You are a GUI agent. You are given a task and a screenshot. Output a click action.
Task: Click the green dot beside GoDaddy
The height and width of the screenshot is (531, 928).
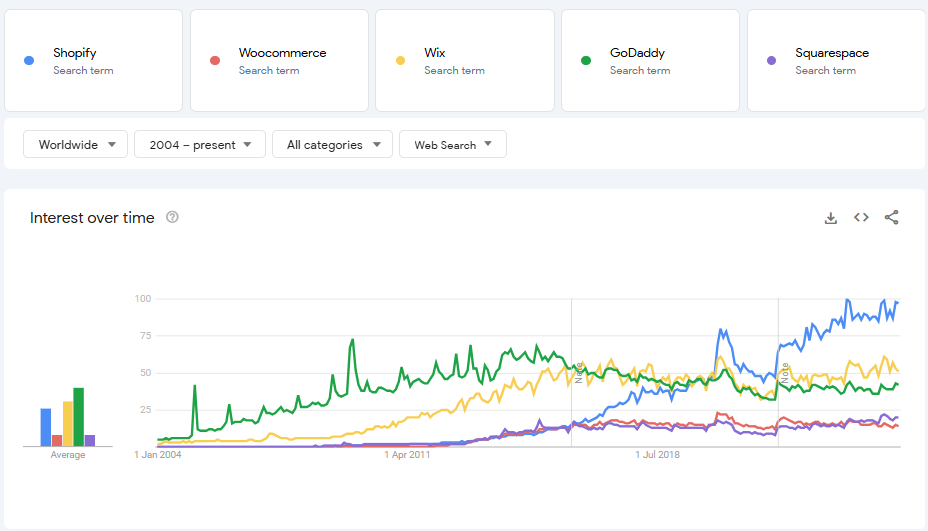click(x=586, y=61)
